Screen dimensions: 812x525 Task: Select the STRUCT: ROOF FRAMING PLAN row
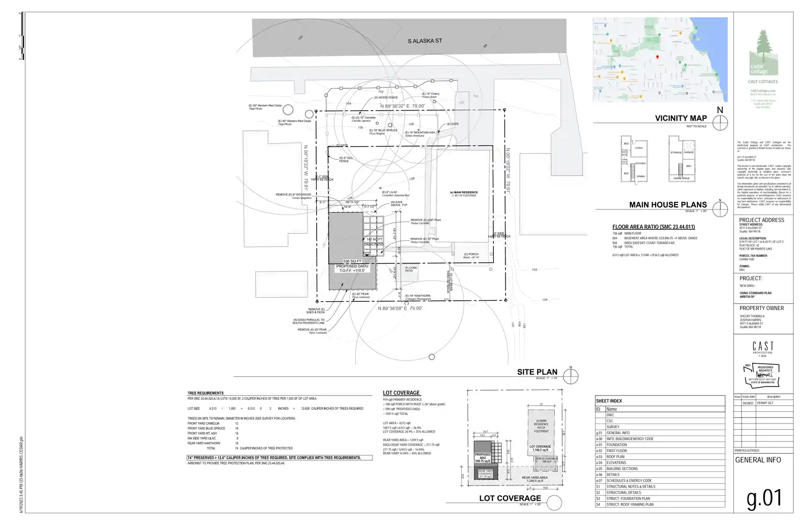tap(660, 504)
